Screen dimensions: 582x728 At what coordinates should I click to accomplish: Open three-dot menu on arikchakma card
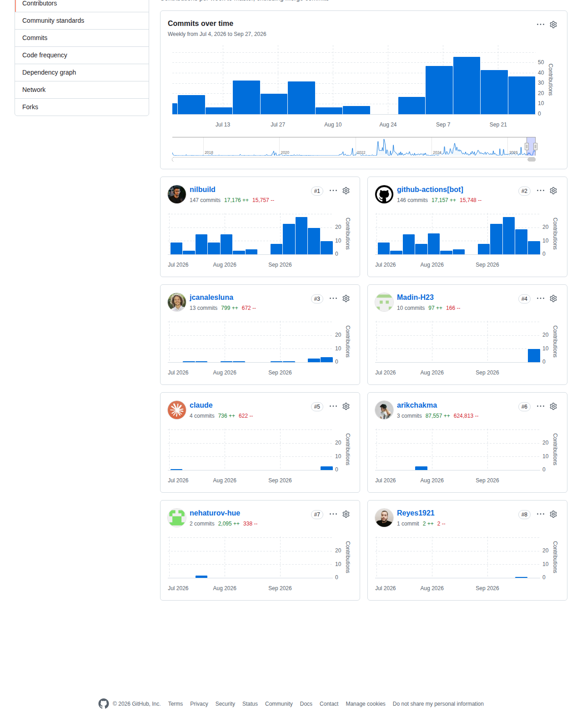541,406
